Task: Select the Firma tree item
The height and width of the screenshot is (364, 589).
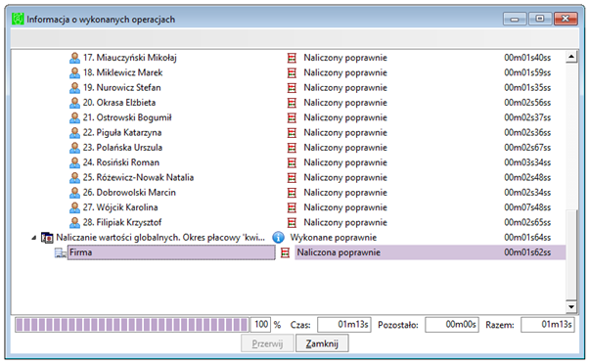Action: 171,252
